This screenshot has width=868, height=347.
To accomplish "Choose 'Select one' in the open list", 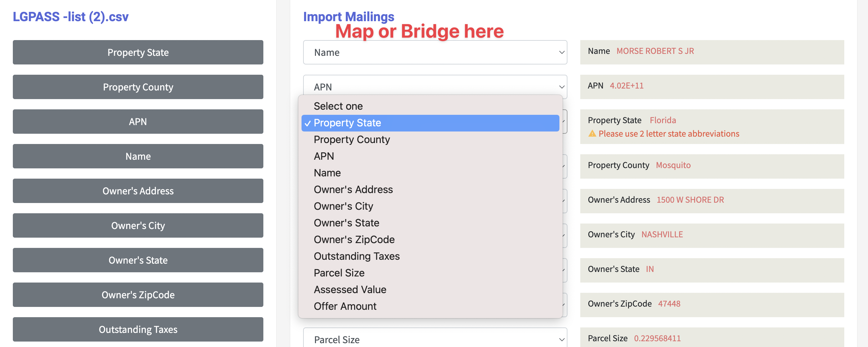I will click(x=430, y=106).
